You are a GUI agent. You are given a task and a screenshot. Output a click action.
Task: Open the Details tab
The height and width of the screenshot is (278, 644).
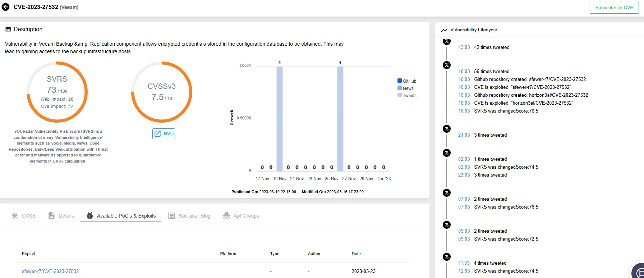coord(61,216)
